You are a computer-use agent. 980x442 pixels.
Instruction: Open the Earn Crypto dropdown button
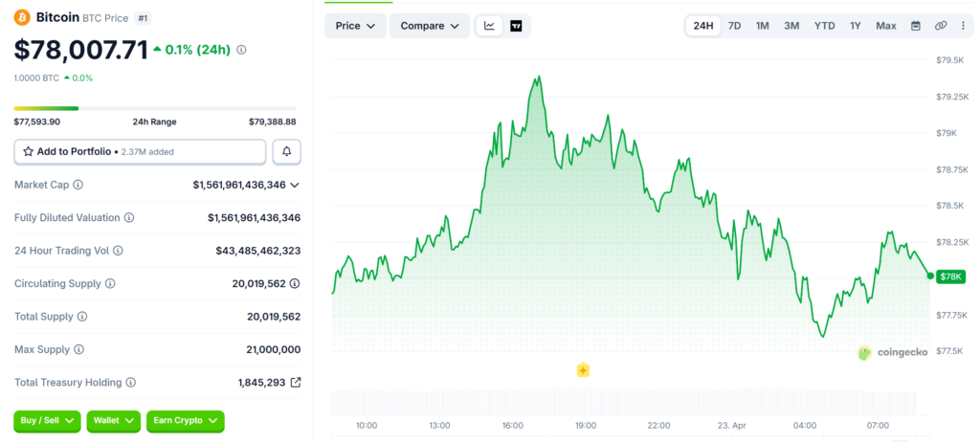click(x=185, y=421)
